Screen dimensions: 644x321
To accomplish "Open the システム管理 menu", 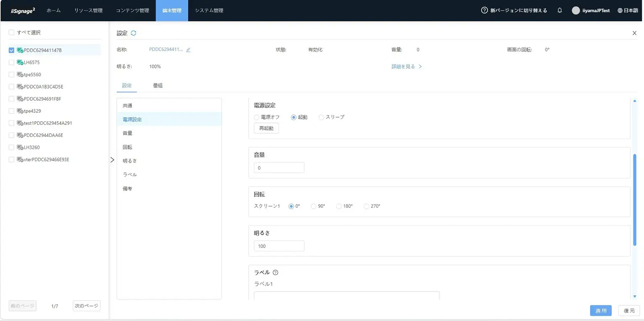I will pos(209,10).
